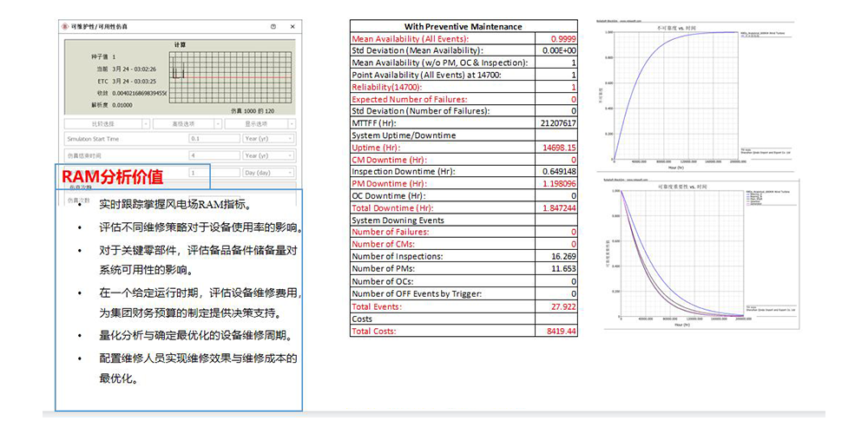Screen dimensions: 868x434
Task: Click the 'Costs' section row
Action: coord(464,319)
